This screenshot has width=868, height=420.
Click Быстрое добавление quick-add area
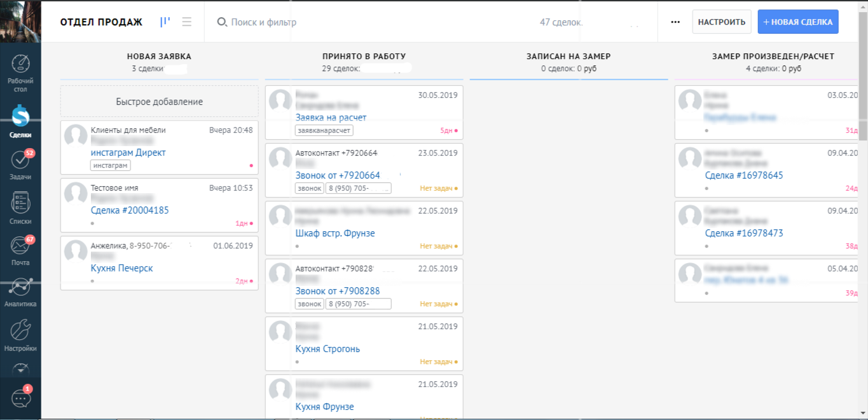[160, 102]
